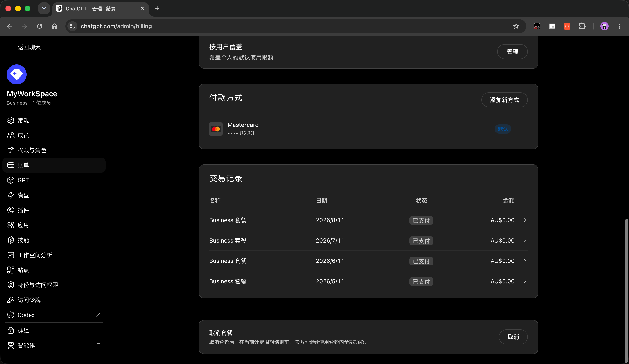
Task: Bookmark this page with the star icon
Action: (x=516, y=26)
